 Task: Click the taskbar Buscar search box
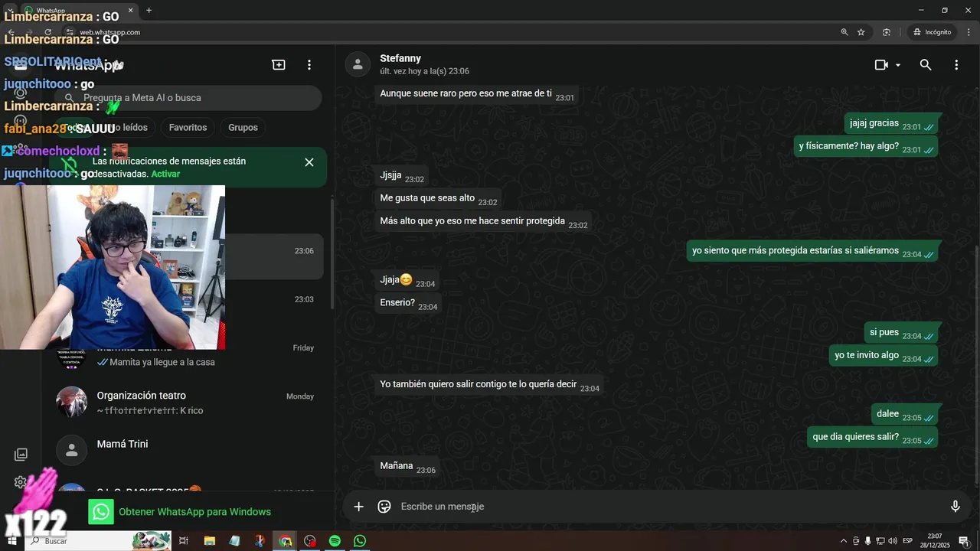pyautogui.click(x=100, y=541)
